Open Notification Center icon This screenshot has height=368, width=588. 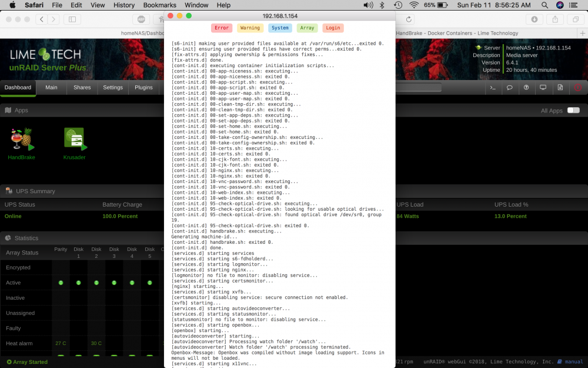[x=573, y=5]
